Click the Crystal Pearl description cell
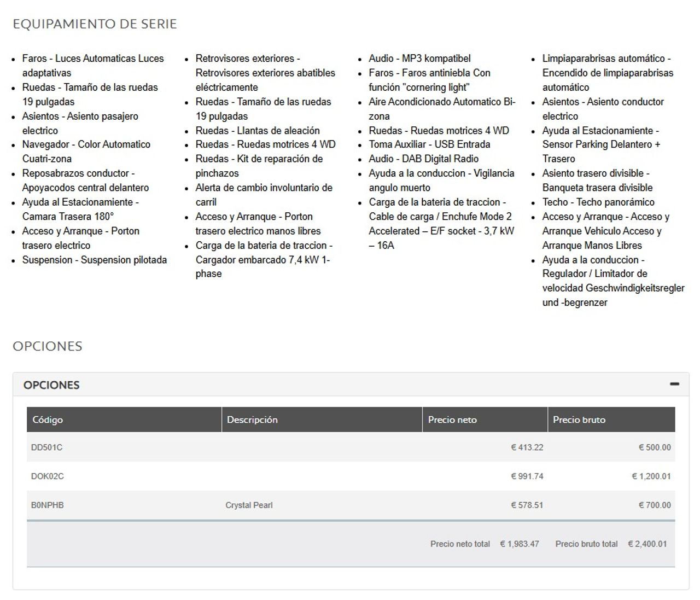Image resolution: width=700 pixels, height=600 pixels. click(249, 505)
